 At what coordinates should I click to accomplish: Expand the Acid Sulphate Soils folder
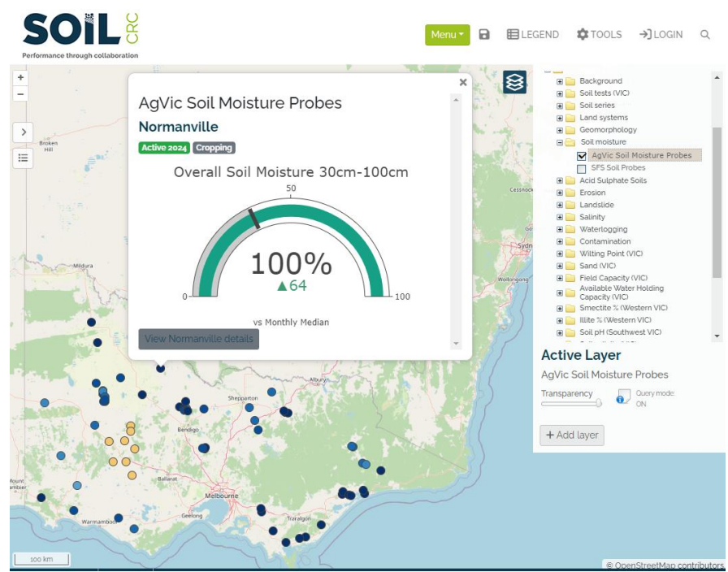[559, 180]
